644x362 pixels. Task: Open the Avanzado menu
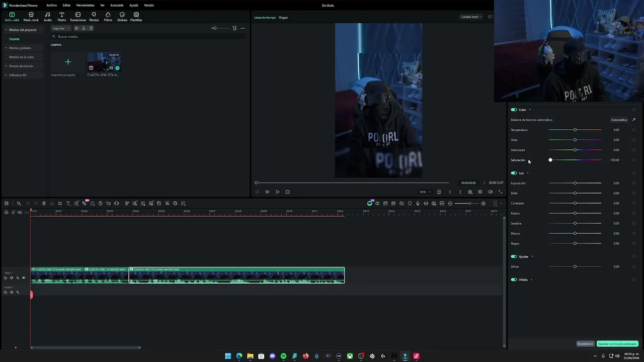(117, 5)
